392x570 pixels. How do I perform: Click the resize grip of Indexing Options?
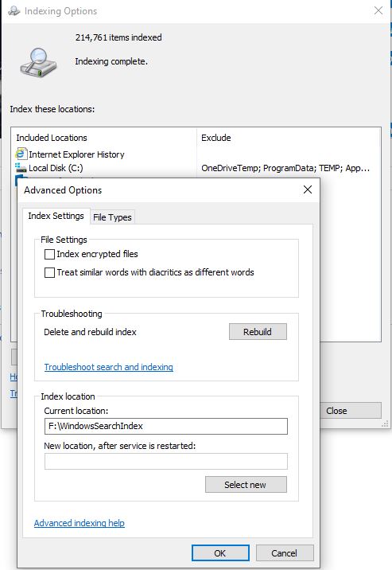point(386,424)
